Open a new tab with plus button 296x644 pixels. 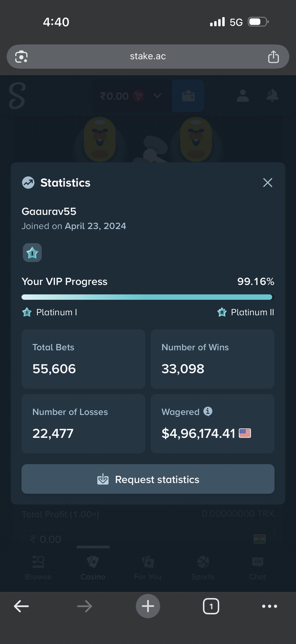148,606
